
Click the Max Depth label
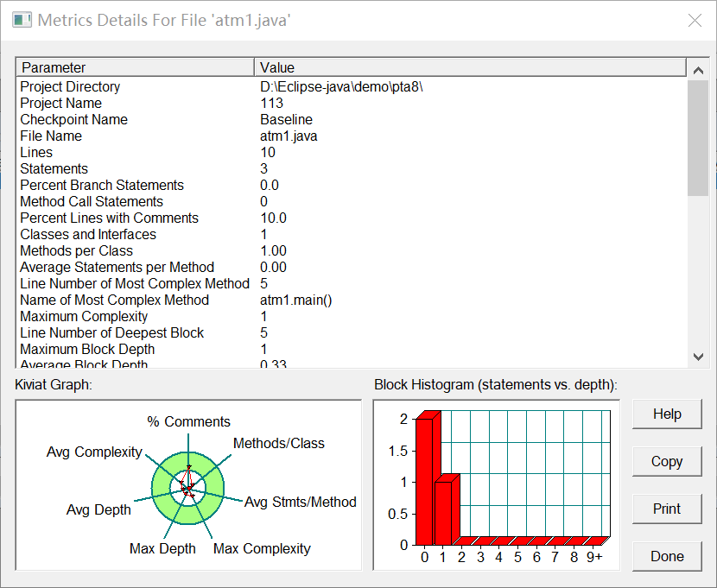(162, 548)
